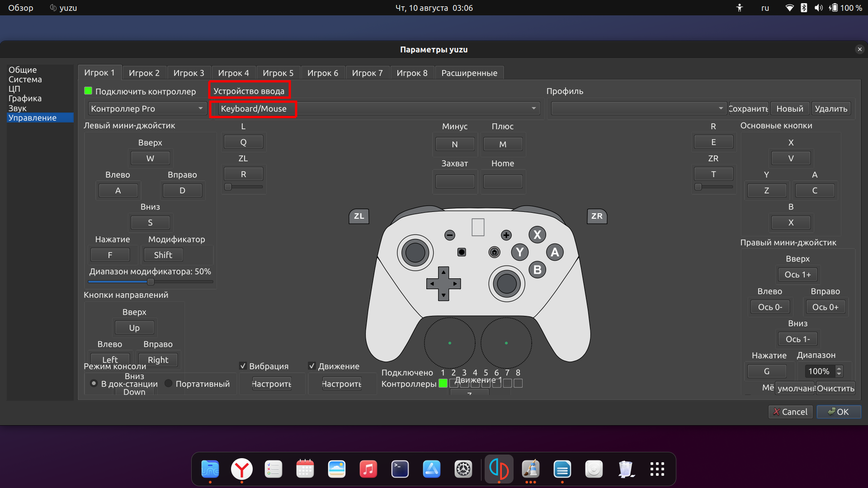
Task: Open the file manager from the dock
Action: tap(210, 469)
